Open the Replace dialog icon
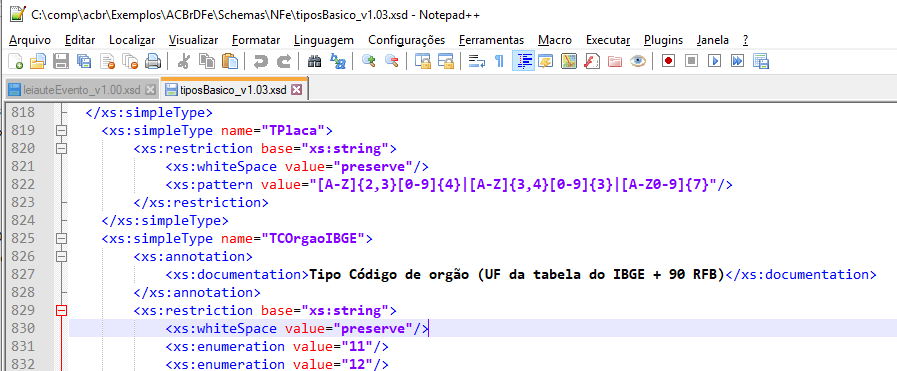 pos(338,61)
